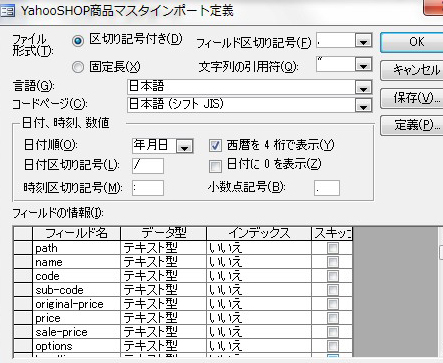443x363 pixels.
Task: Click the 'code' field name cell
Action: 77,276
